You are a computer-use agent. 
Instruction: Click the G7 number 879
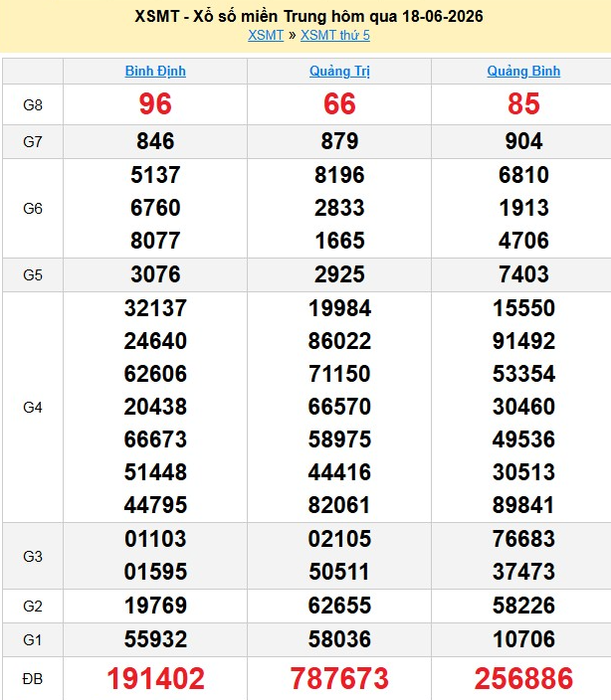point(339,141)
